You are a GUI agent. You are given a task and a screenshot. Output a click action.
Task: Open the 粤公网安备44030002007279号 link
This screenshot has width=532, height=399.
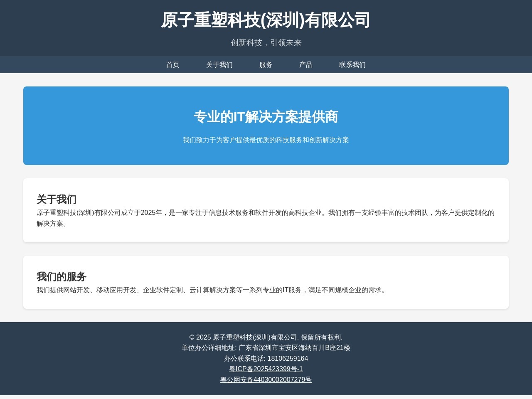coord(266,379)
